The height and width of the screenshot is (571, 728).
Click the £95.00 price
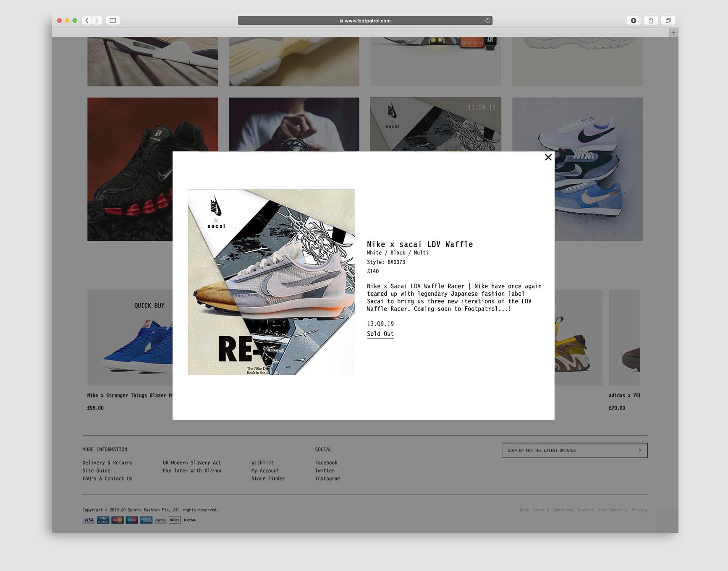click(x=95, y=408)
